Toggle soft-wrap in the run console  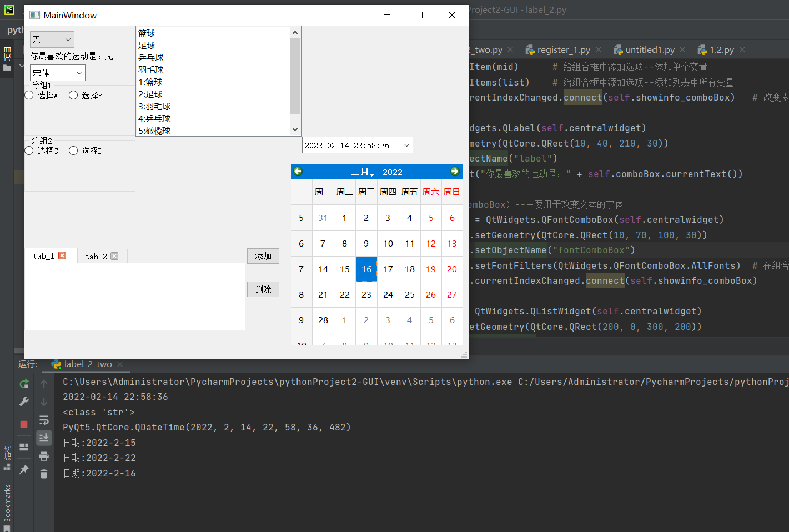44,420
